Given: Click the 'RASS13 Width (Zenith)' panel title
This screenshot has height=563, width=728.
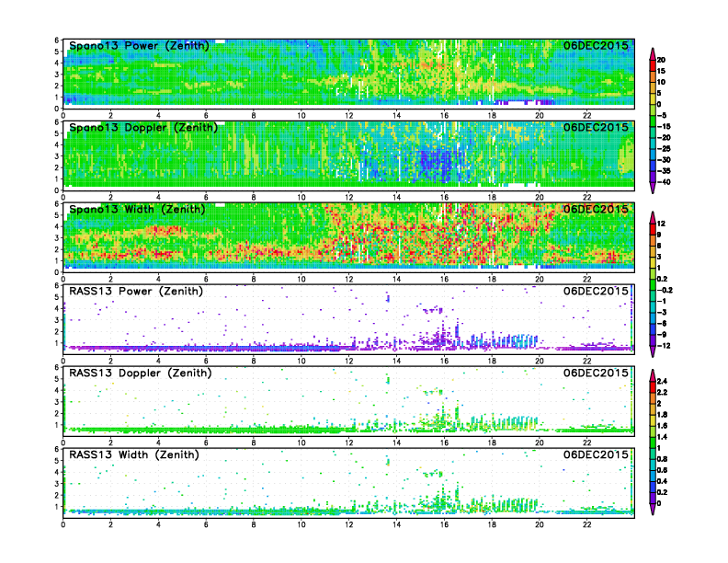Looking at the screenshot, I should [x=133, y=454].
